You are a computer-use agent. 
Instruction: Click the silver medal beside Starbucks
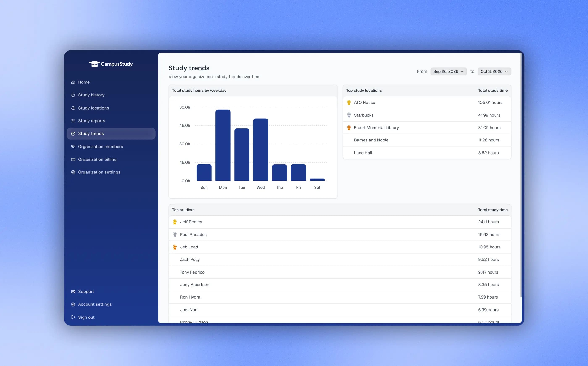[x=349, y=115]
